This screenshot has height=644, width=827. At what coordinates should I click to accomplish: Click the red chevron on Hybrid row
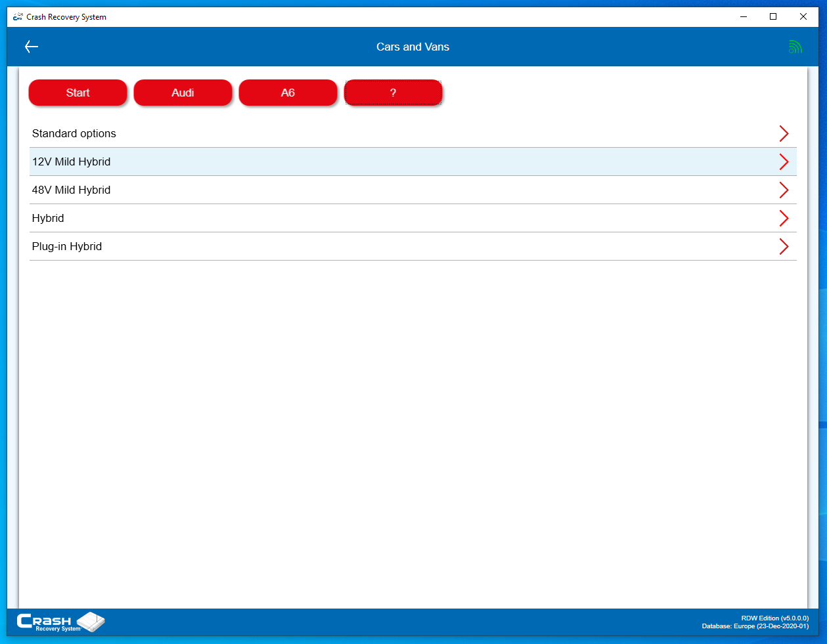click(784, 218)
